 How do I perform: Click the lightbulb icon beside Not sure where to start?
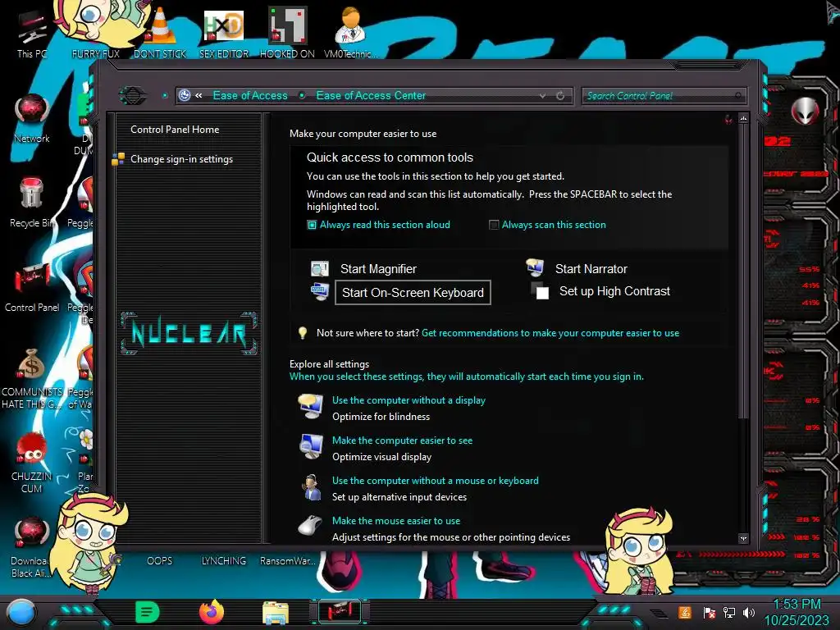pyautogui.click(x=303, y=333)
